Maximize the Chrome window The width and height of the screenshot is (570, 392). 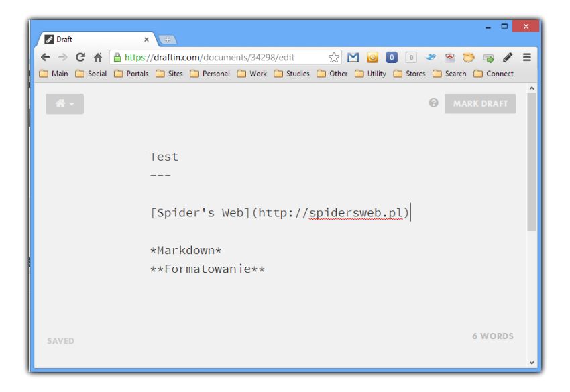[504, 27]
